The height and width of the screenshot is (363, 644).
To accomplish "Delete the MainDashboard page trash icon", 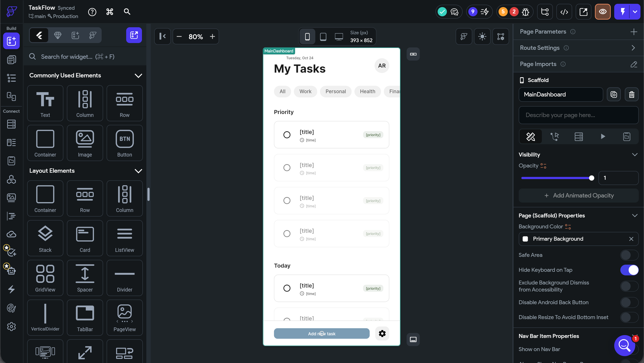I will (632, 94).
